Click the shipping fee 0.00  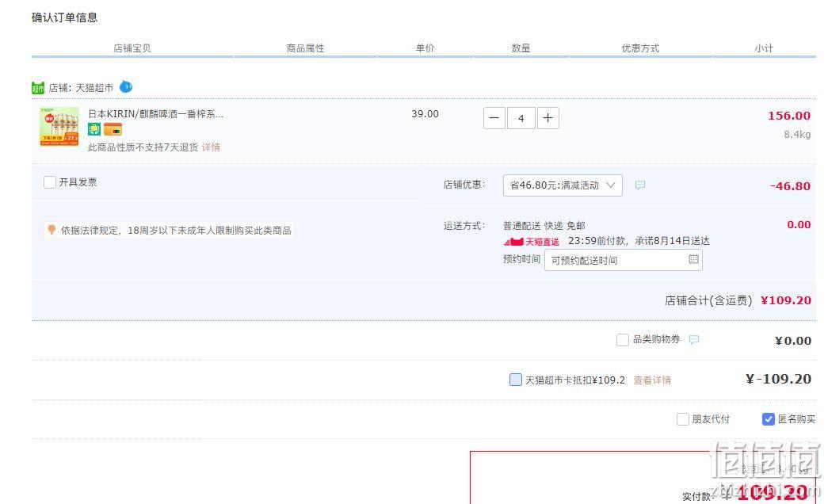(x=799, y=224)
